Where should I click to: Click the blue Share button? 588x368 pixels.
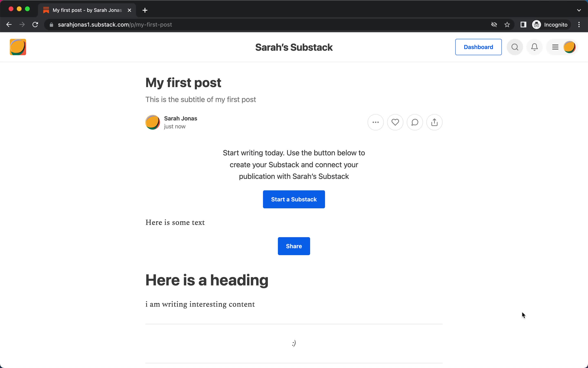pyautogui.click(x=294, y=246)
